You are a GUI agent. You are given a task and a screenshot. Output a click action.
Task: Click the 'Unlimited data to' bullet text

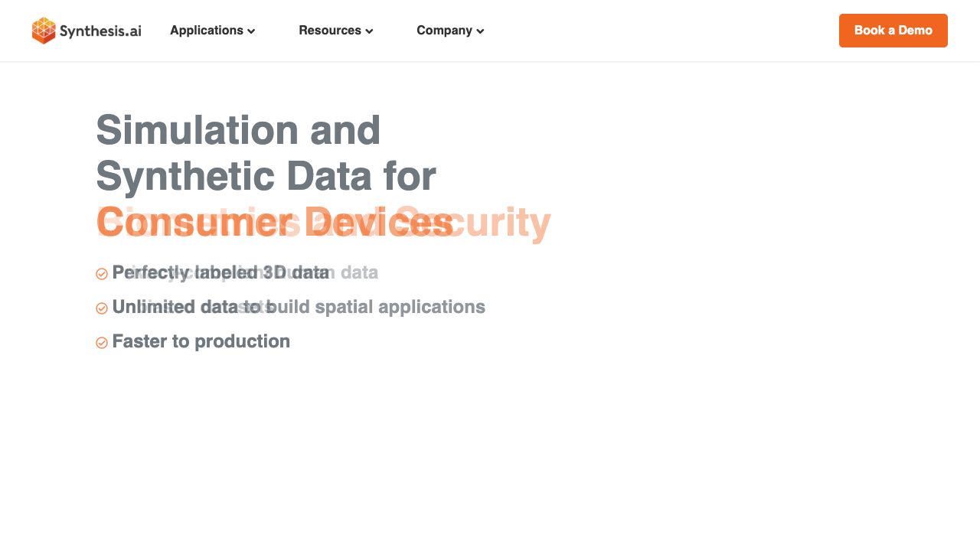191,307
